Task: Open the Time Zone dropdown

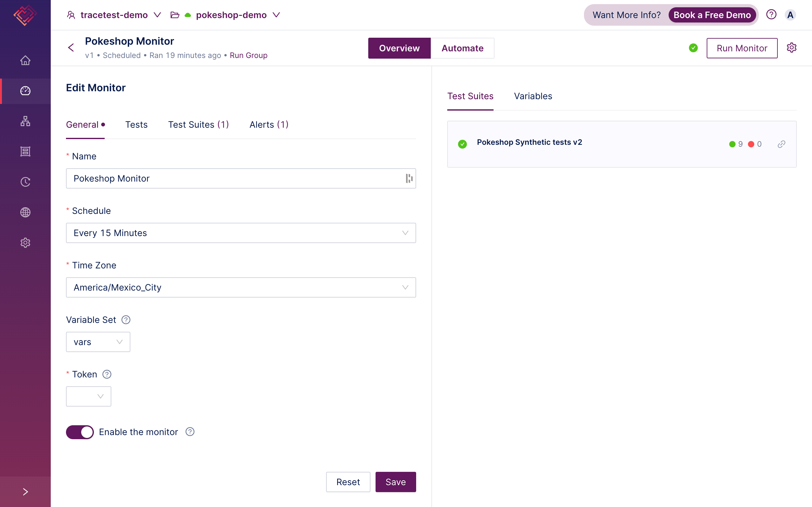Action: tap(240, 287)
